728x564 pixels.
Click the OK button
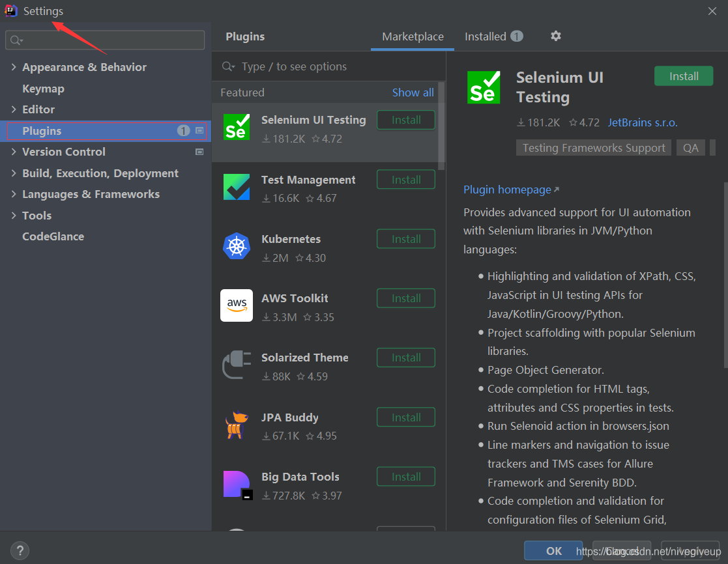point(553,550)
